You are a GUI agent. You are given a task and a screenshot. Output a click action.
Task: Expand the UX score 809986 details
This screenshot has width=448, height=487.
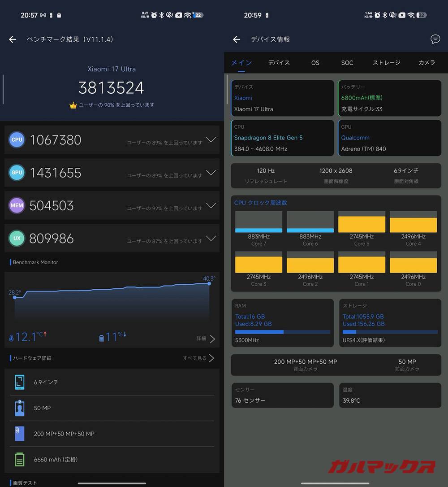click(211, 238)
